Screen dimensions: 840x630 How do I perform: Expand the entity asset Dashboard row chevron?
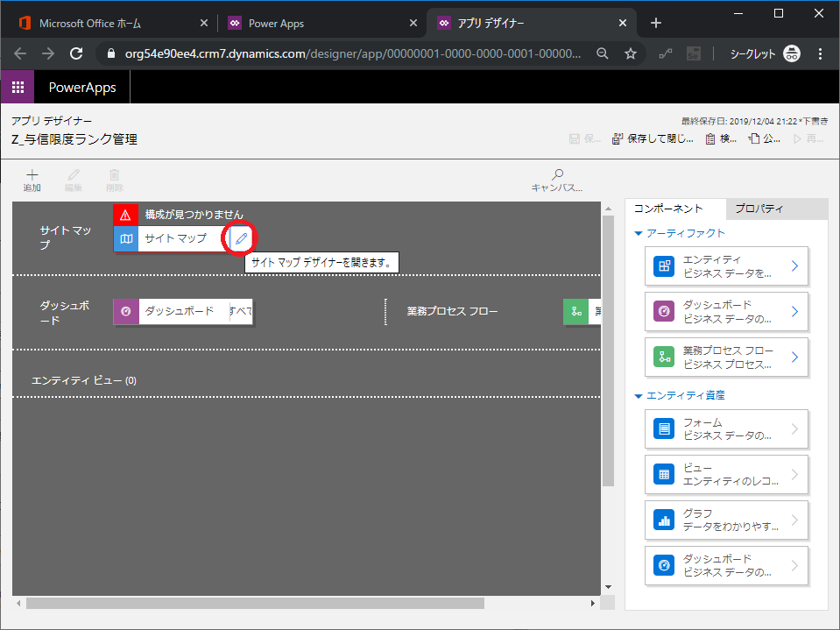(795, 565)
